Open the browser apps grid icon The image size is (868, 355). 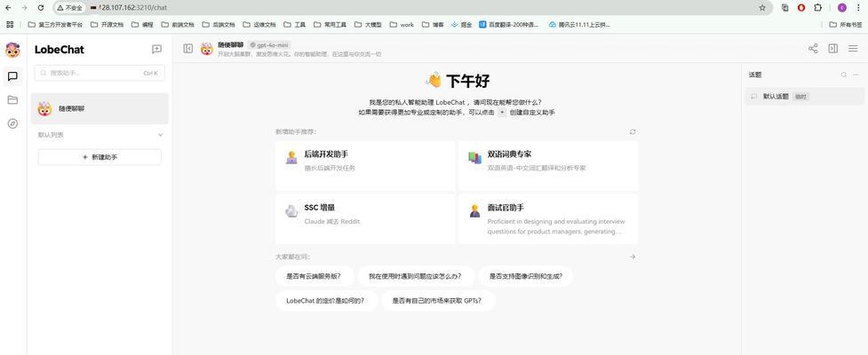10,24
